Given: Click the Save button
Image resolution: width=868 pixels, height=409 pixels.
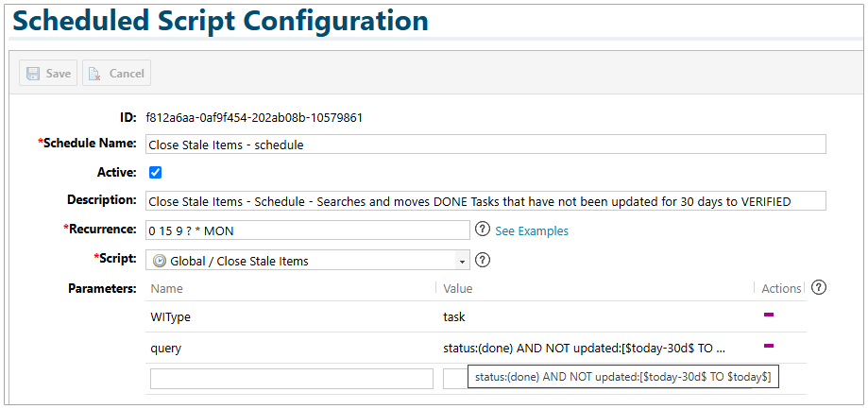Looking at the screenshot, I should [x=48, y=74].
